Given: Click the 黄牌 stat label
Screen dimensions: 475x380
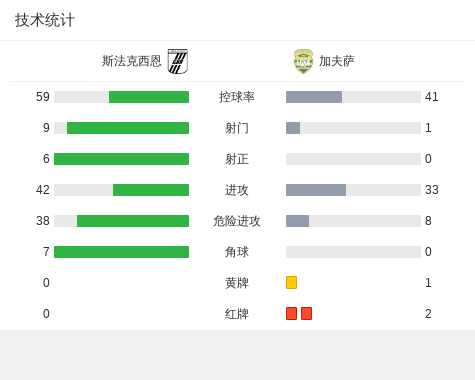Looking at the screenshot, I should click(237, 283).
